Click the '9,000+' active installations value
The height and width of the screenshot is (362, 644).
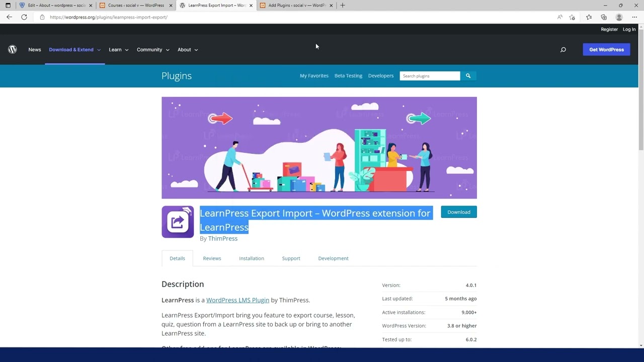(x=469, y=312)
